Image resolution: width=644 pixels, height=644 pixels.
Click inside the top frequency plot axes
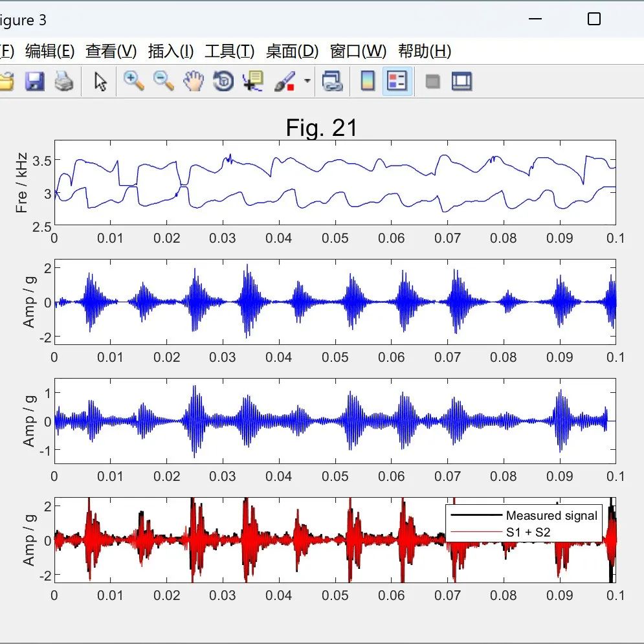coord(335,183)
